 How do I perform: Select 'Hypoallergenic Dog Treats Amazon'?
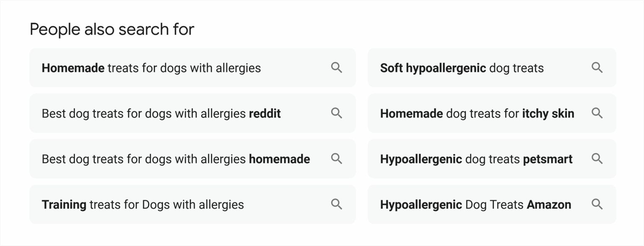[x=475, y=205]
